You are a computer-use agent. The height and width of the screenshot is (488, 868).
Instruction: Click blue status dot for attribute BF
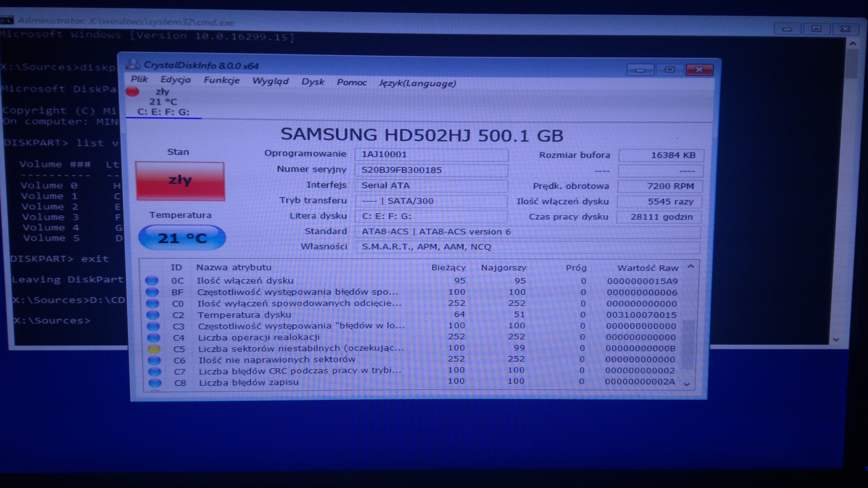(152, 292)
